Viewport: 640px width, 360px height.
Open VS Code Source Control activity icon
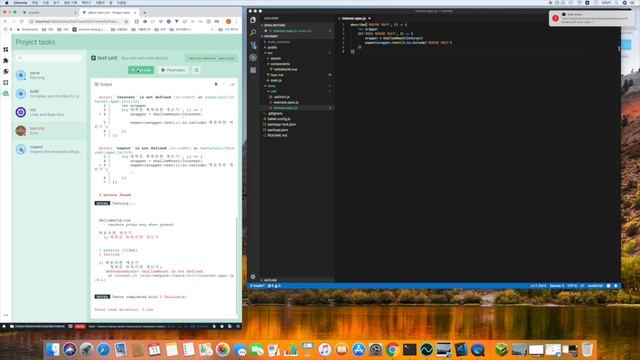[x=253, y=45]
